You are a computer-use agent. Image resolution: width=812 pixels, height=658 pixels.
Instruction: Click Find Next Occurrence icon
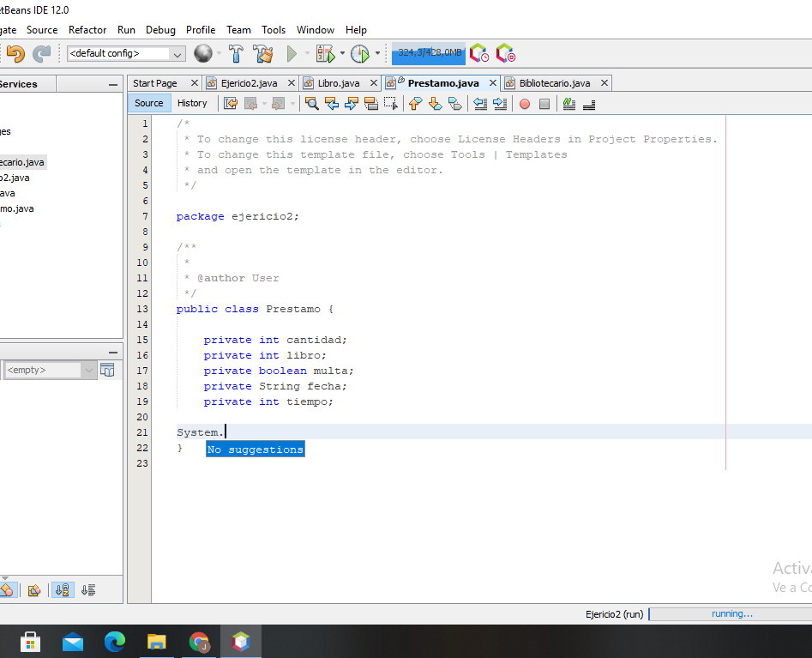[x=351, y=104]
